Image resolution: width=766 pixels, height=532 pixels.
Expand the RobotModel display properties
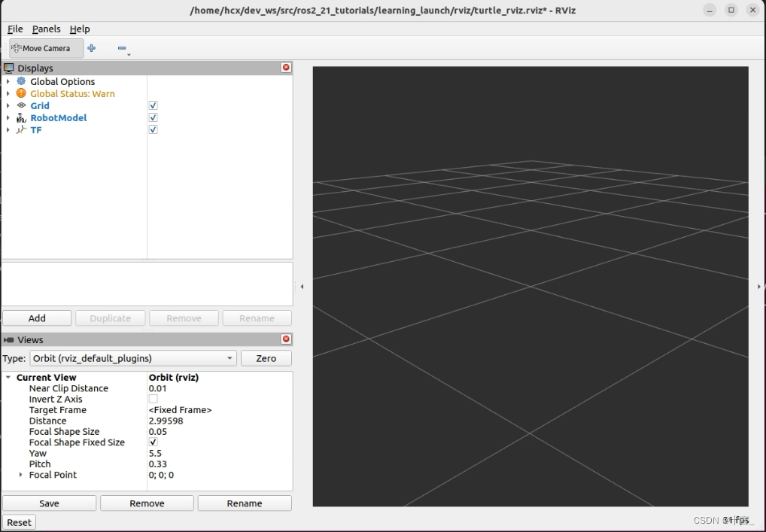(x=8, y=117)
